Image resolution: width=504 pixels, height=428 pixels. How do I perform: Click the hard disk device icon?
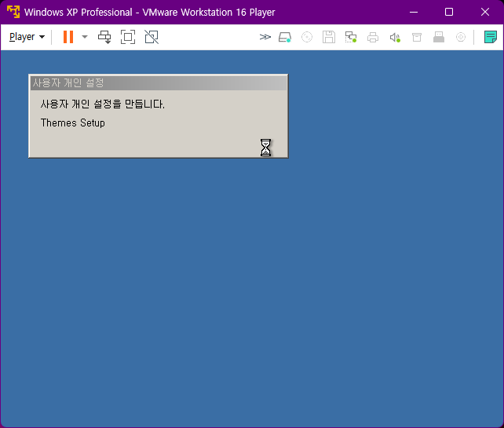(x=285, y=37)
